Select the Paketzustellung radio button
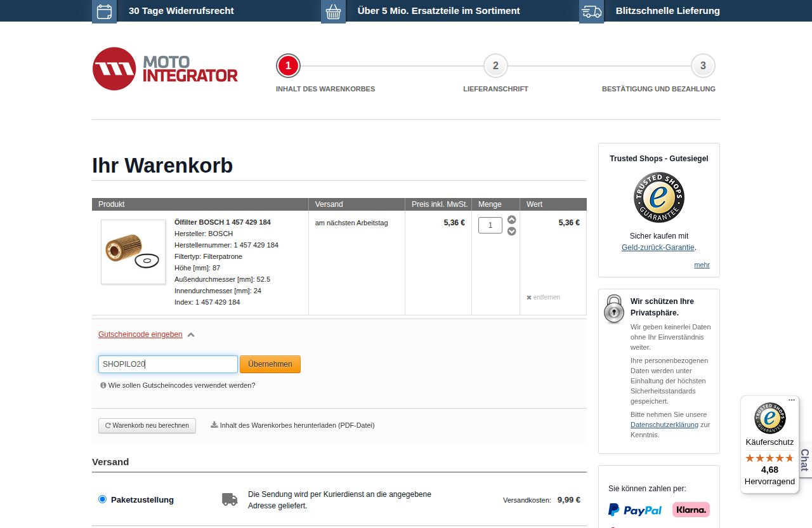The height and width of the screenshot is (528, 812). pos(103,499)
